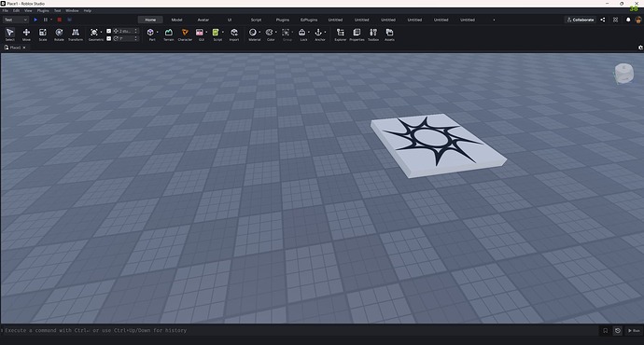Enable the Transform tool
644x345 pixels.
point(76,34)
